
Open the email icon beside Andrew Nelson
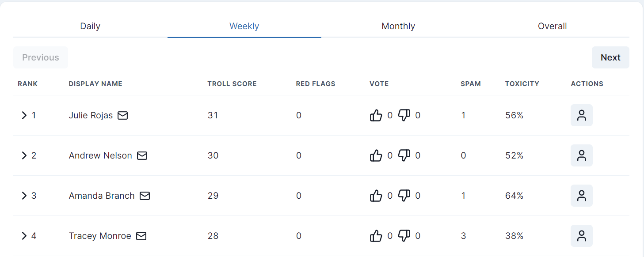point(142,155)
